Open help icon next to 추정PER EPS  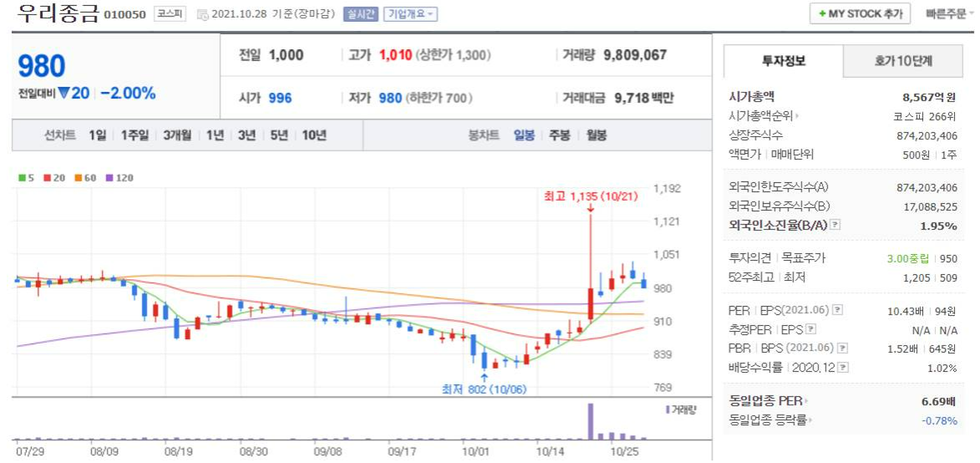click(x=810, y=328)
